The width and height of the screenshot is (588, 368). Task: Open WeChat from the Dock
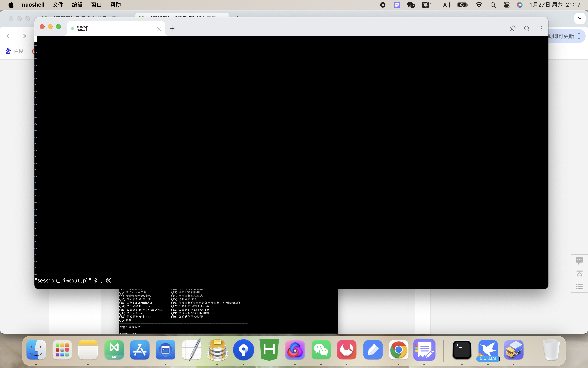pyautogui.click(x=321, y=350)
